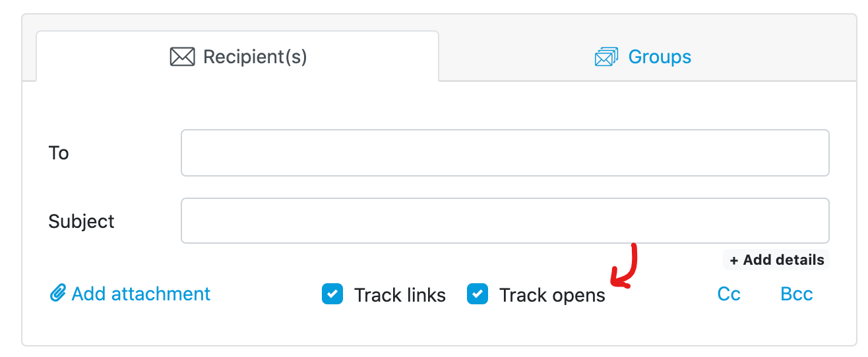Click the "Track opens" text label
This screenshot has height=357, width=868.
point(552,295)
